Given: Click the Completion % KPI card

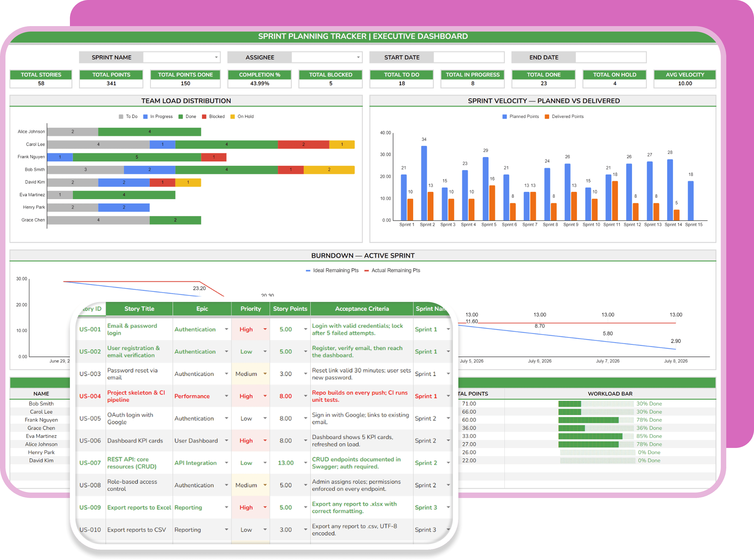Looking at the screenshot, I should (x=260, y=79).
